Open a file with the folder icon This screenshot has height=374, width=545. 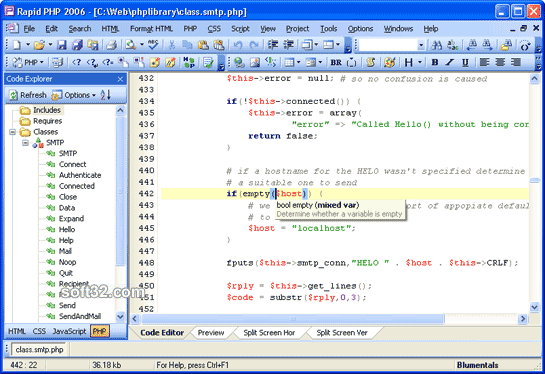(39, 45)
